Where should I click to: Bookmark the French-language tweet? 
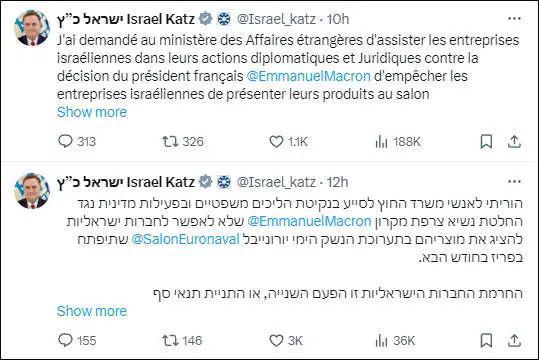486,142
